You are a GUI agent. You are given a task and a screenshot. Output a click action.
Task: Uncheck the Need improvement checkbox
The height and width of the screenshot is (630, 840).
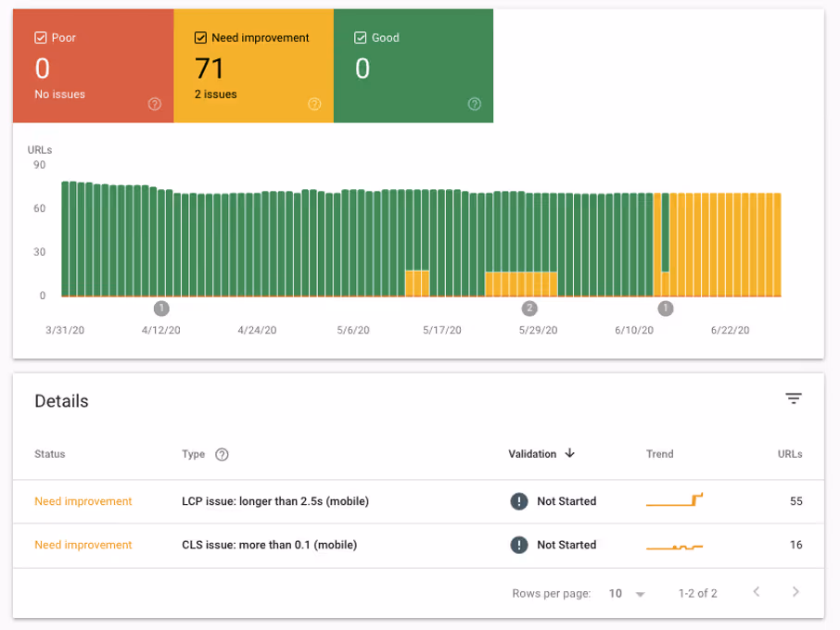(199, 37)
